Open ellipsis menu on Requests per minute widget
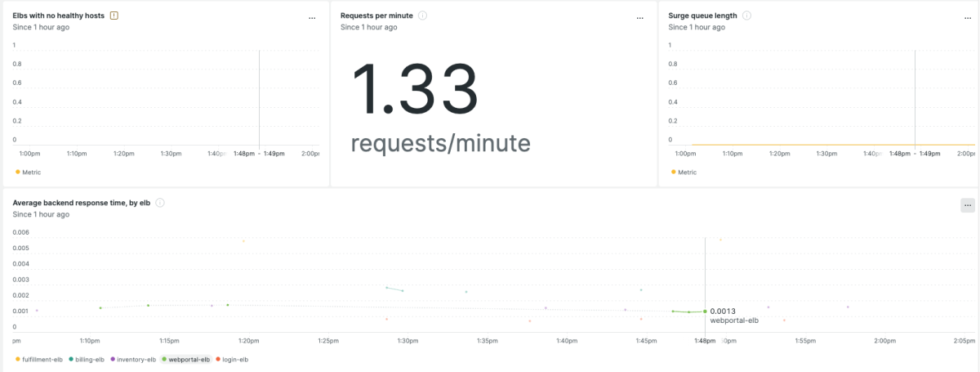 [639, 17]
